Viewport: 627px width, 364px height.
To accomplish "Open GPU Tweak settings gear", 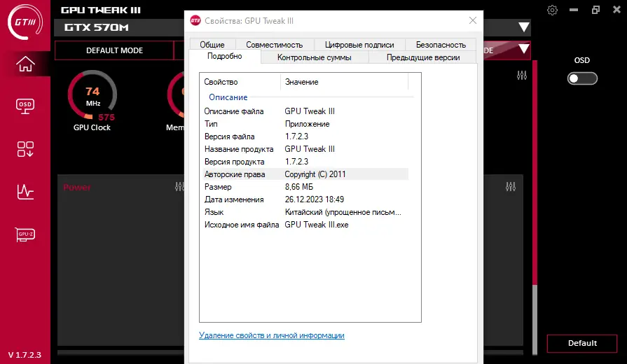I will [552, 10].
